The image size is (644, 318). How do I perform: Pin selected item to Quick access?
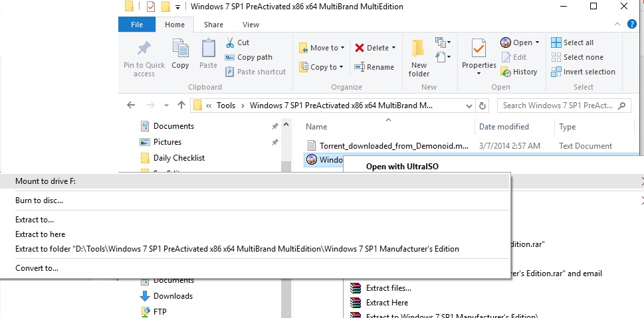click(144, 58)
